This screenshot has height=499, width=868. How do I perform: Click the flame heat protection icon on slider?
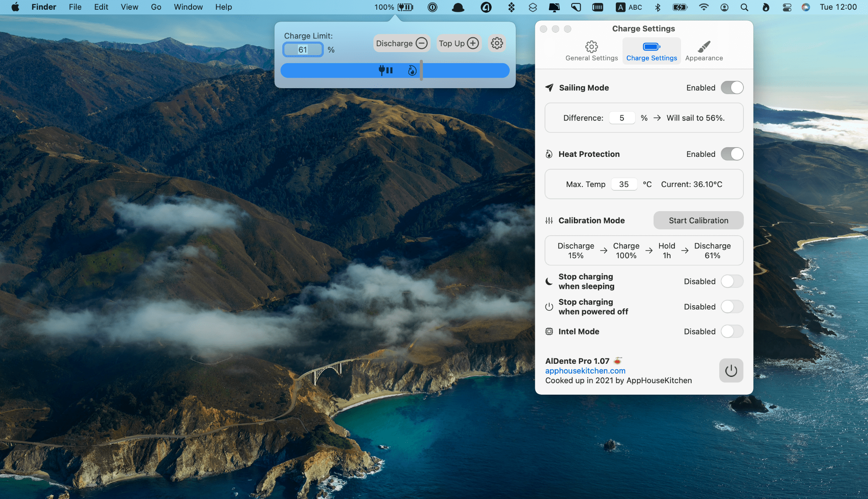[x=412, y=70]
